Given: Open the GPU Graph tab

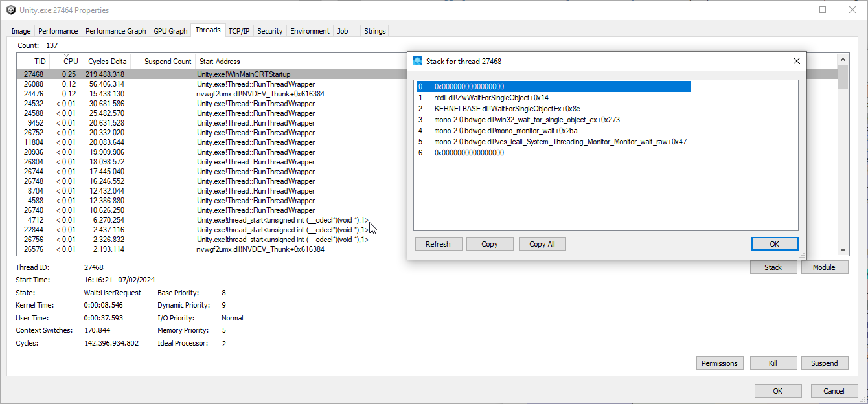Looking at the screenshot, I should (170, 30).
